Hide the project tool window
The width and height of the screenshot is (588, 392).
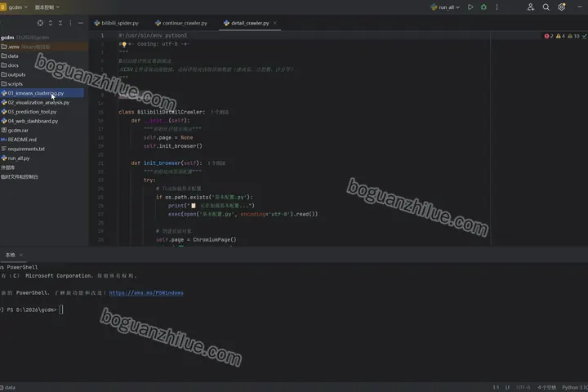tap(80, 23)
